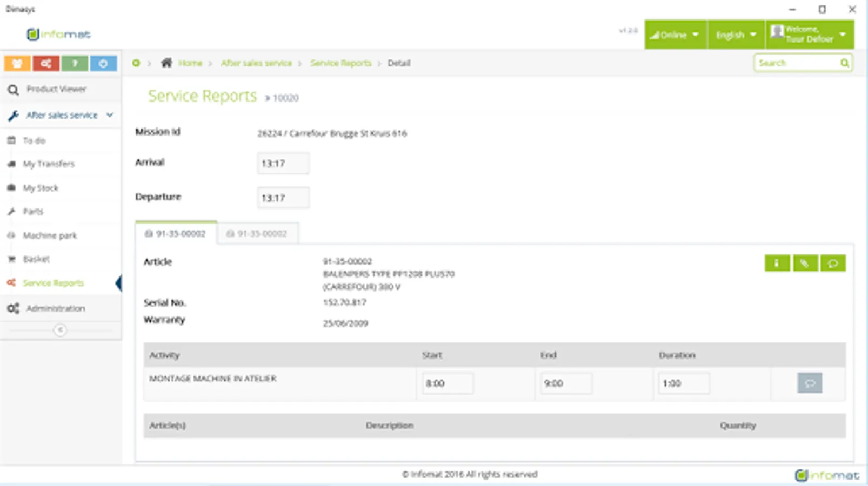The height and width of the screenshot is (486, 868).
Task: Click the Departure time field
Action: [x=283, y=198]
